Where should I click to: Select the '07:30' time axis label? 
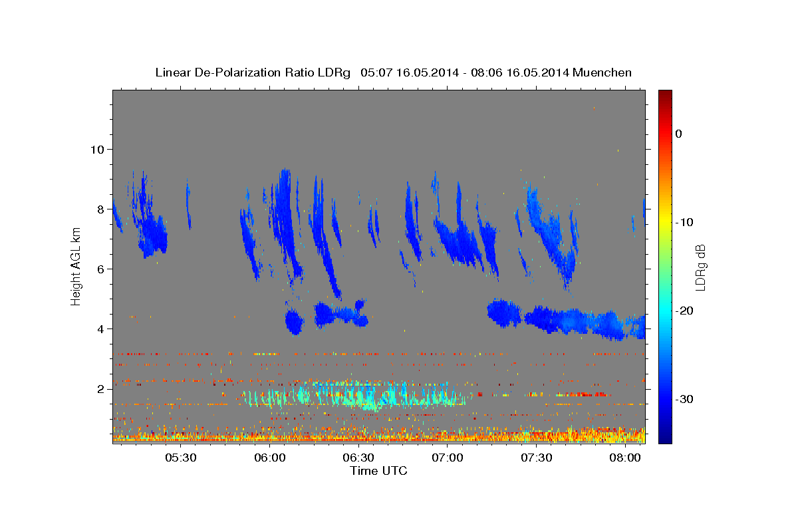tap(537, 458)
